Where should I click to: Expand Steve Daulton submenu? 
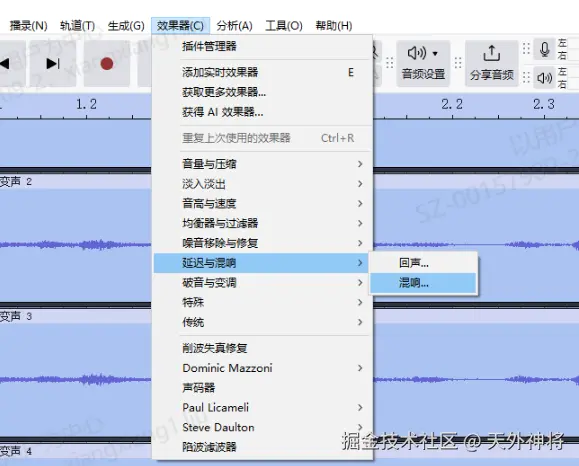click(x=262, y=428)
